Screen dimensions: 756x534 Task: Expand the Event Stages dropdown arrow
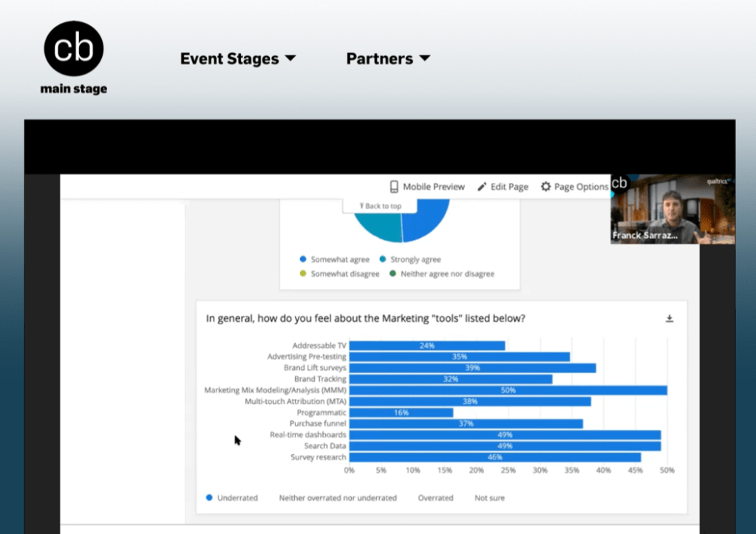click(x=290, y=58)
